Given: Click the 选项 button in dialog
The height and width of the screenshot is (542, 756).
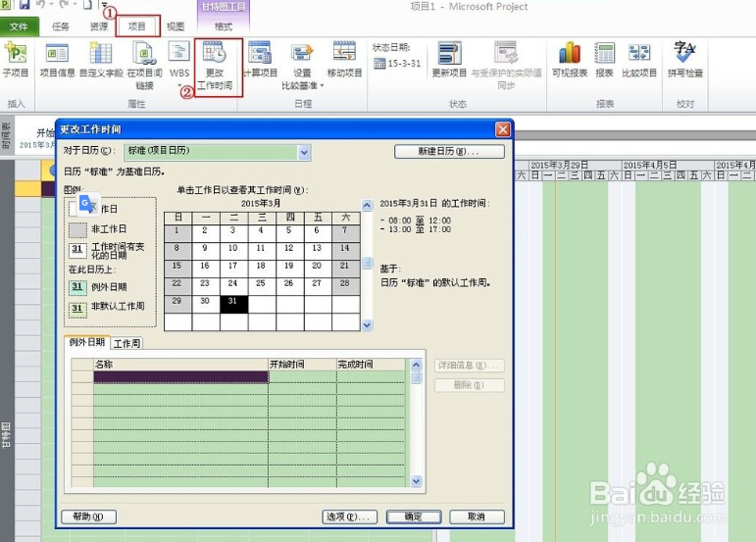Looking at the screenshot, I should (349, 517).
